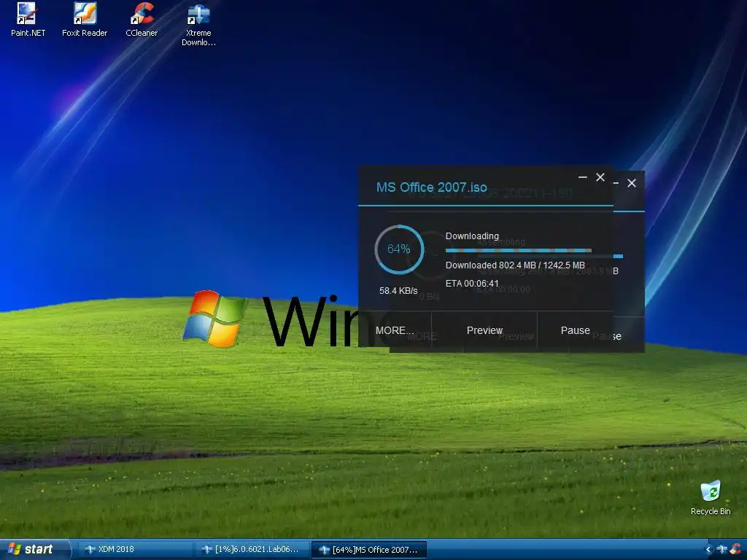Minimize the MS Office 2007.iso download window
The image size is (747, 560).
click(583, 177)
